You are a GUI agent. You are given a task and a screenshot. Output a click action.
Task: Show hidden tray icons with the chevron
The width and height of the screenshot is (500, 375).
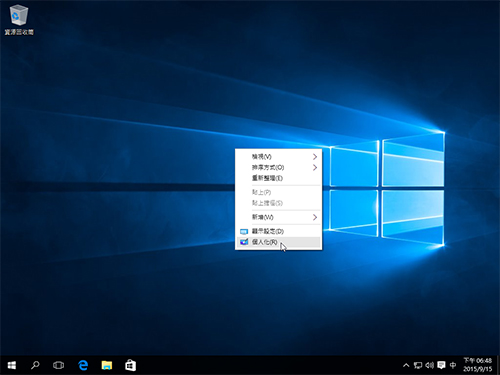[x=406, y=366]
